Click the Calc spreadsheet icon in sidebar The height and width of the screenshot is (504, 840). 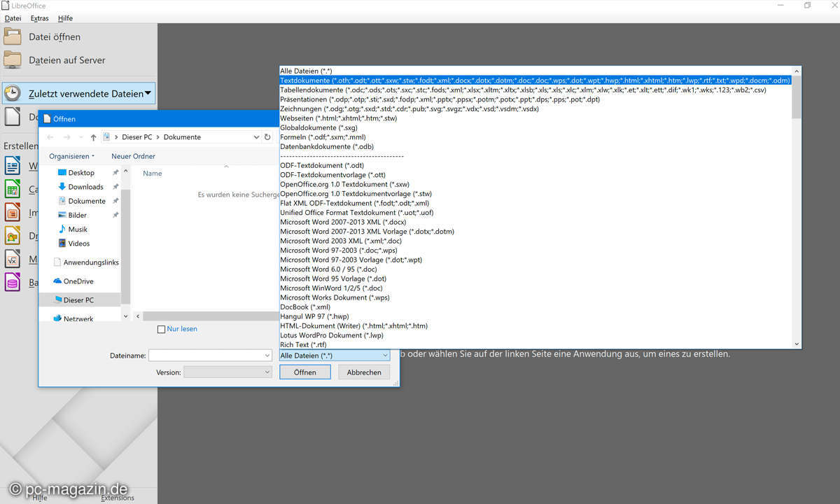click(x=13, y=189)
